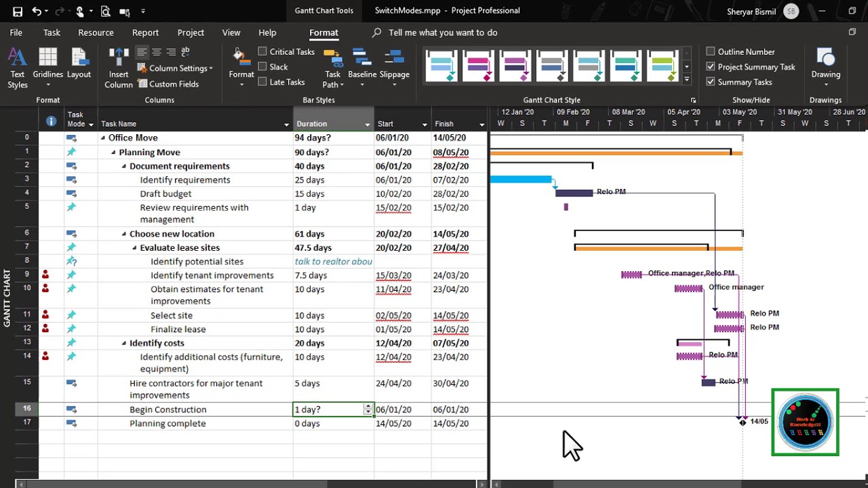Collapse Choose new location group
Viewport: 868px width, 488px height.
(125, 234)
